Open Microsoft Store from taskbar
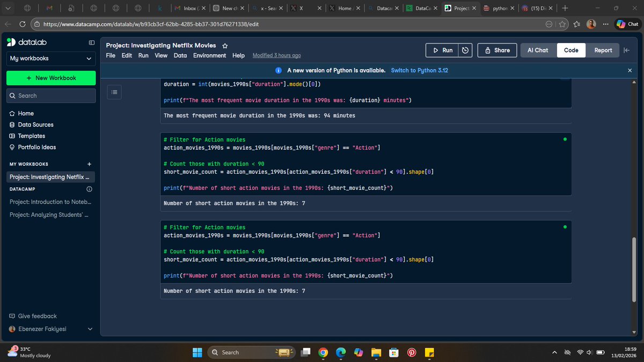 [394, 352]
